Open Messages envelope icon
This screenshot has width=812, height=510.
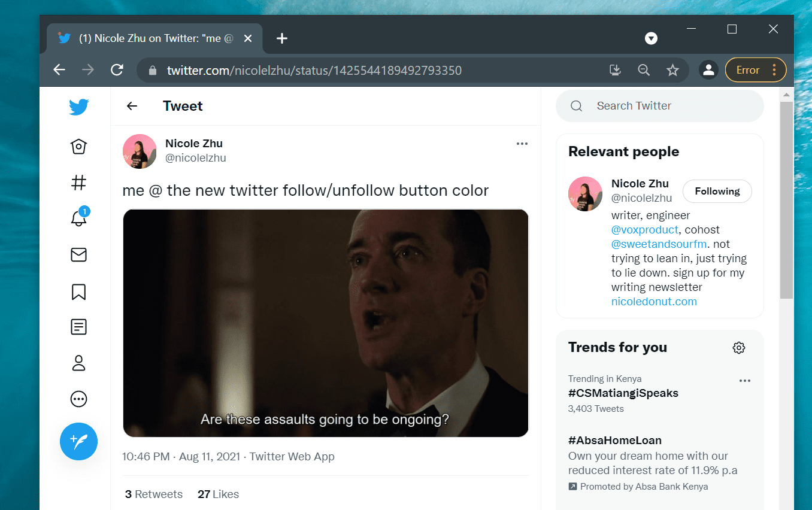coord(78,255)
